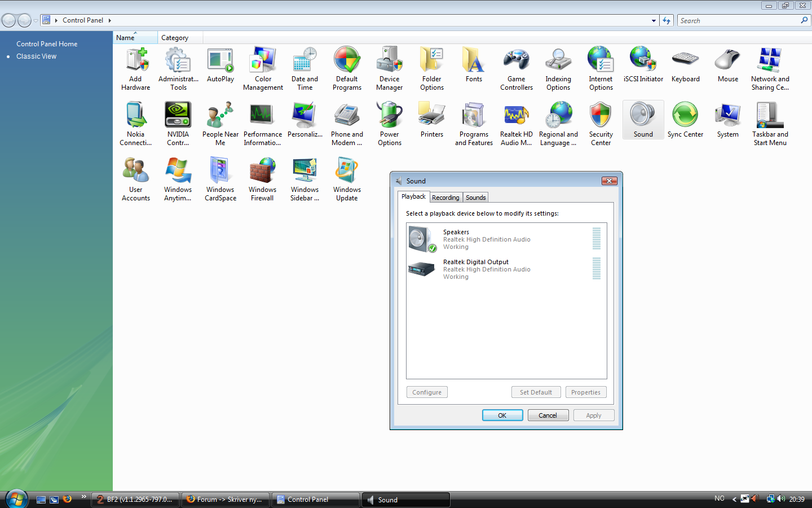Viewport: 812px width, 508px height.
Task: Click OK in Sound dialog
Action: tap(502, 415)
